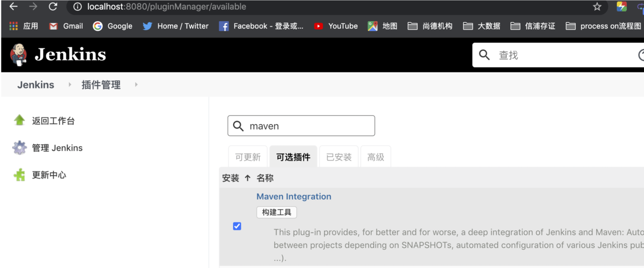The width and height of the screenshot is (644, 268).
Task: Switch to the 可更新 tab
Action: coord(248,157)
